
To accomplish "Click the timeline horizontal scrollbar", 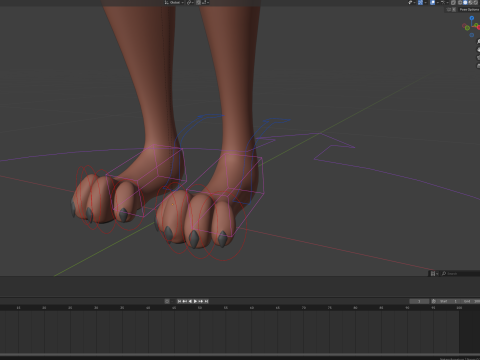I will (x=240, y=355).
